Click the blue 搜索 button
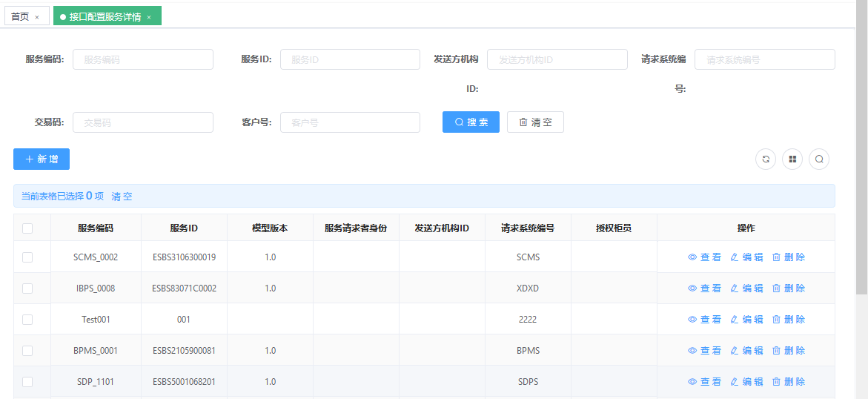 point(471,122)
